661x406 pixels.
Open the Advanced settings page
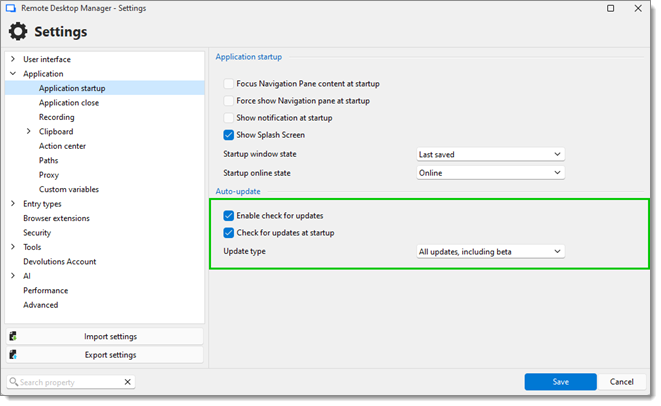(x=40, y=305)
